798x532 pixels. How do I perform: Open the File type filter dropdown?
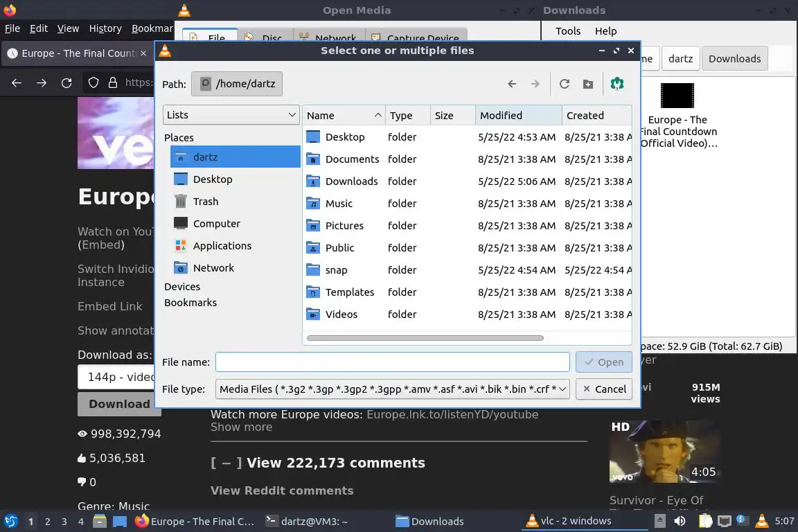tap(392, 389)
